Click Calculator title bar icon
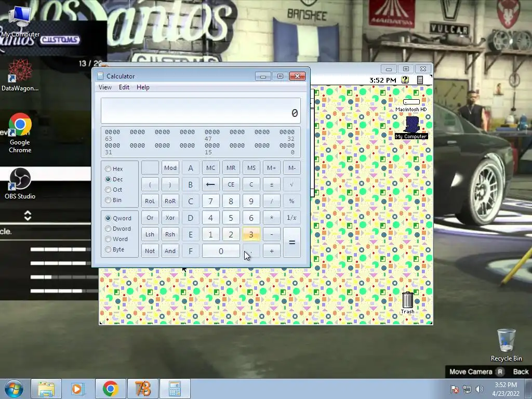Image resolution: width=532 pixels, height=399 pixels. click(100, 76)
